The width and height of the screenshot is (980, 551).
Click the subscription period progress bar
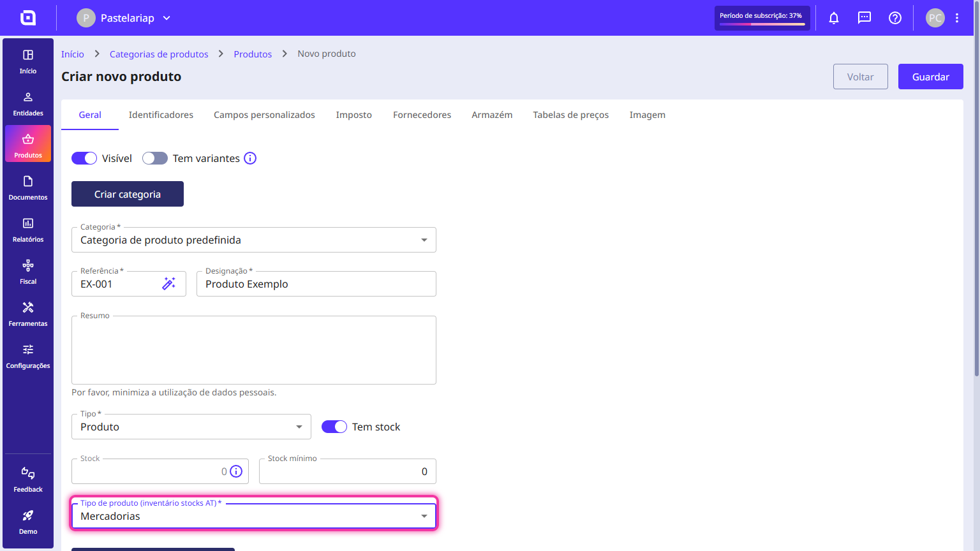coord(762,24)
